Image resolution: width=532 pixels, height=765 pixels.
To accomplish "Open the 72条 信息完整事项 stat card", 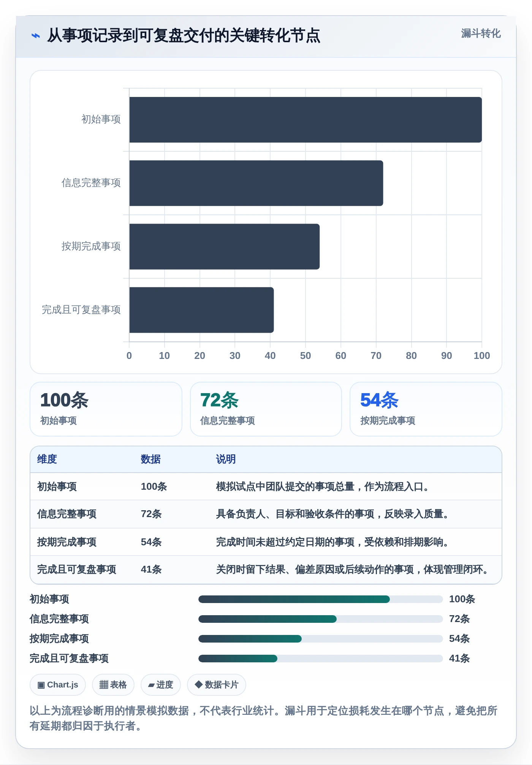I will point(266,409).
